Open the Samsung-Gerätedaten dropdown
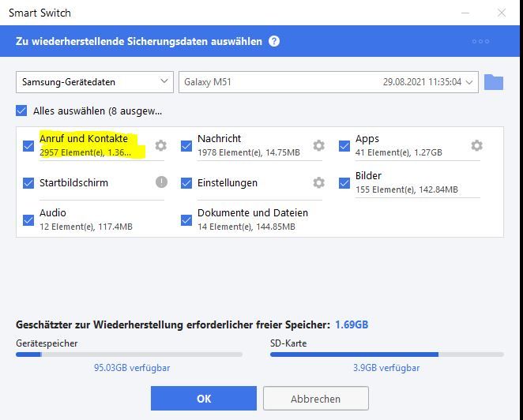The image size is (523, 420). point(95,82)
